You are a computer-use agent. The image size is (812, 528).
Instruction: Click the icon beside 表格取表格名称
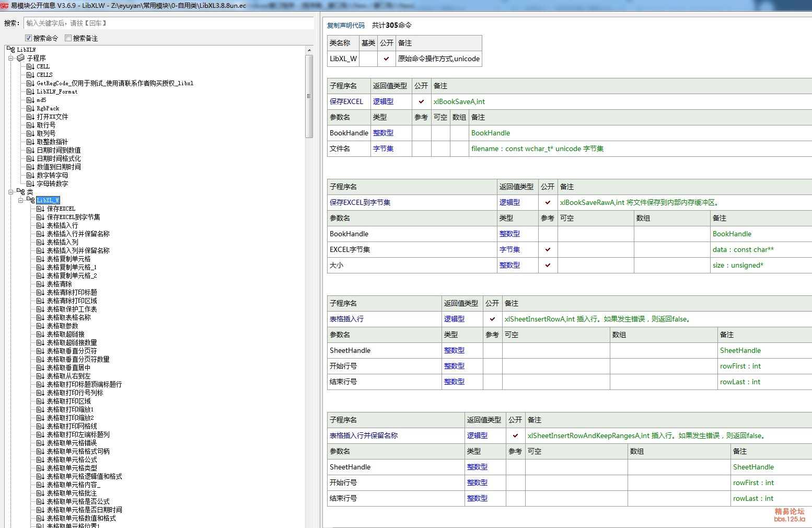tap(40, 317)
